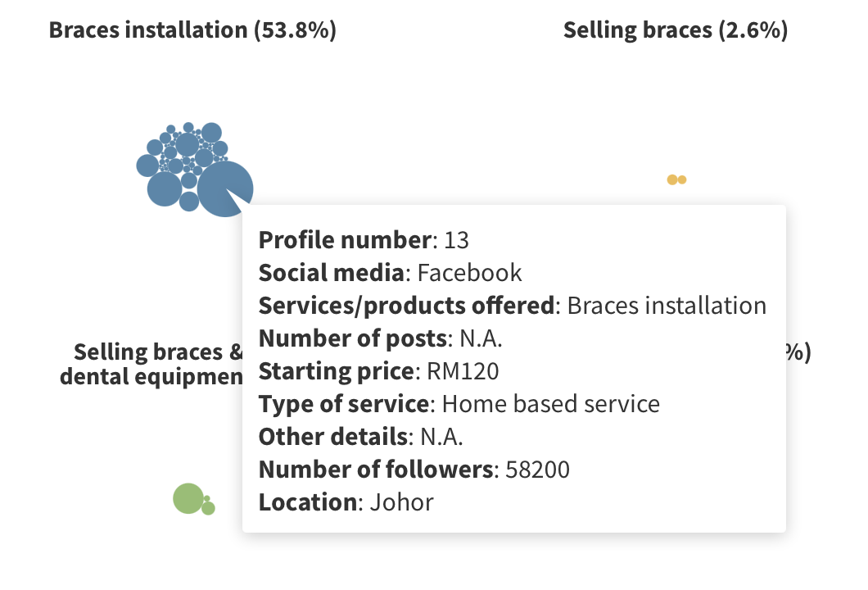Click the Profile number line in tooltip
Image resolution: width=868 pixels, height=590 pixels.
coord(364,240)
